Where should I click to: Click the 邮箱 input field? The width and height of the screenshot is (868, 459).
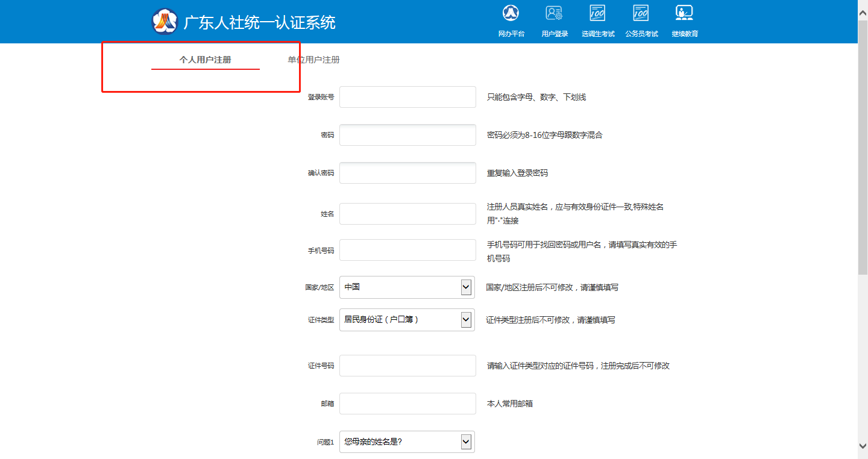[407, 404]
